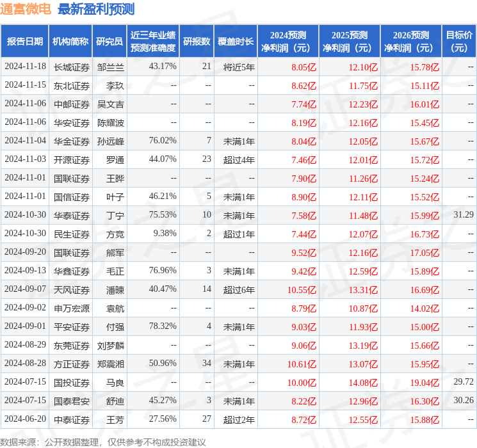This screenshot has width=477, height=448.
Task: Select the 东莞证券 institution cell
Action: (x=72, y=346)
